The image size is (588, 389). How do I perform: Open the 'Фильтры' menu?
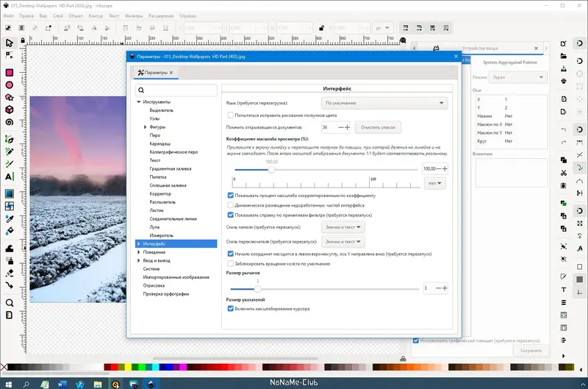(x=134, y=14)
